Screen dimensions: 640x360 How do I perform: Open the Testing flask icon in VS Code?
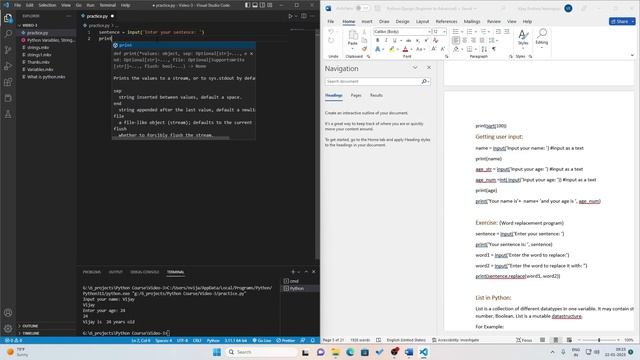pos(8,114)
